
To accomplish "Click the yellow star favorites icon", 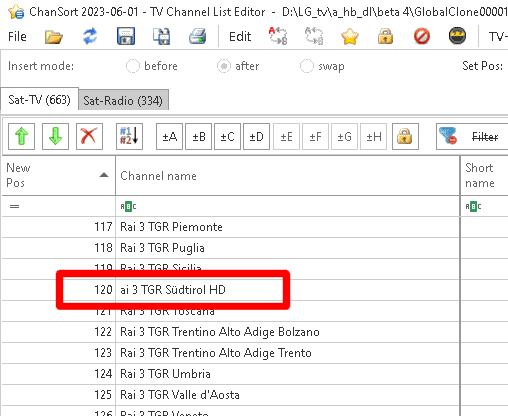I will [350, 36].
